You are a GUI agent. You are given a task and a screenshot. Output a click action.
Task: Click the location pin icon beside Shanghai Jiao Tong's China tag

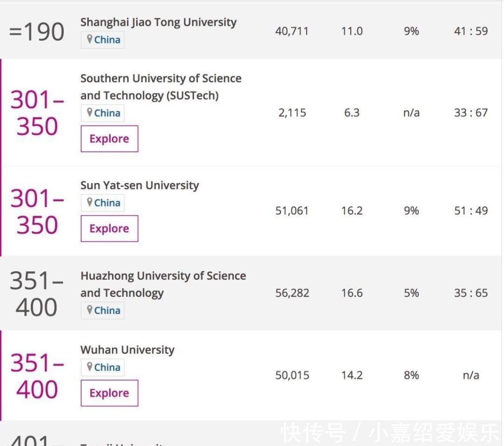coord(89,39)
